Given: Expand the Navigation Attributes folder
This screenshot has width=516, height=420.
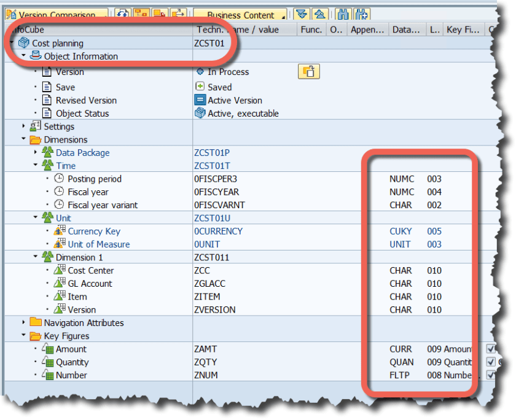Looking at the screenshot, I should coord(24,323).
